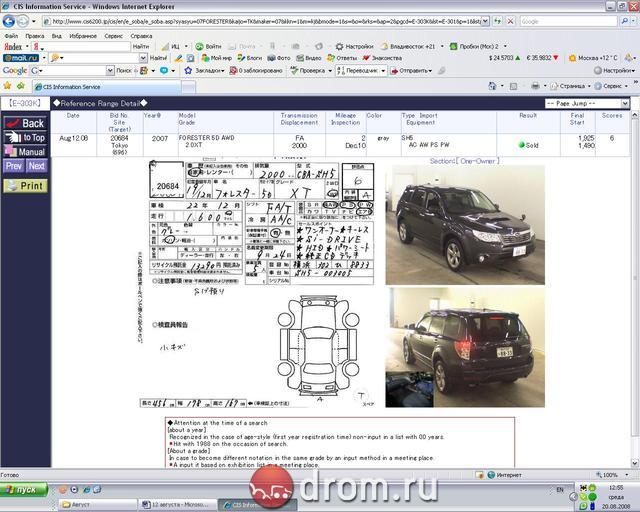Click the mail.ru logo button
Viewport: 640px width, 512px height.
click(x=21, y=58)
